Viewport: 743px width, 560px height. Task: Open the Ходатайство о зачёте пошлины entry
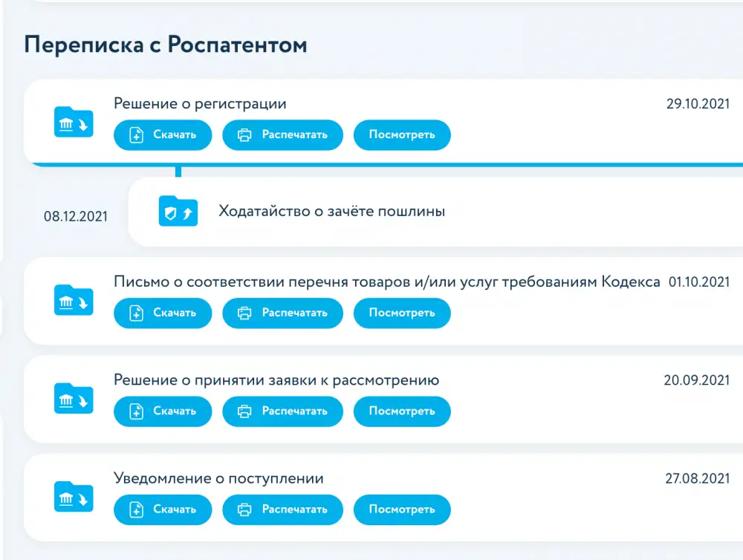331,212
